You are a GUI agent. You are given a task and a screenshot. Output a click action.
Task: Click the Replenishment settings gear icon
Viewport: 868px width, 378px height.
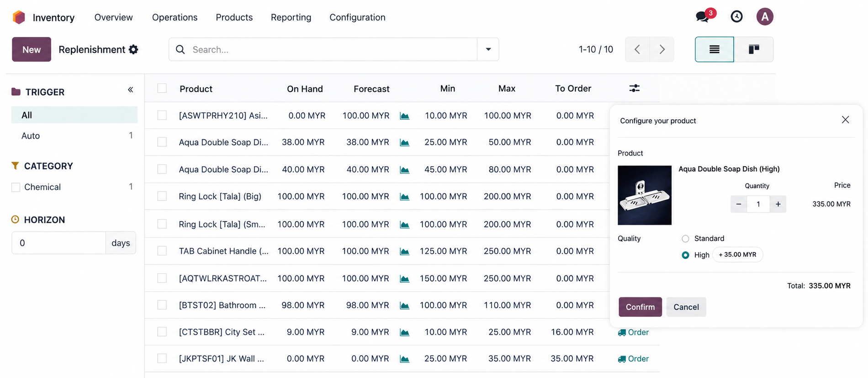click(x=133, y=49)
